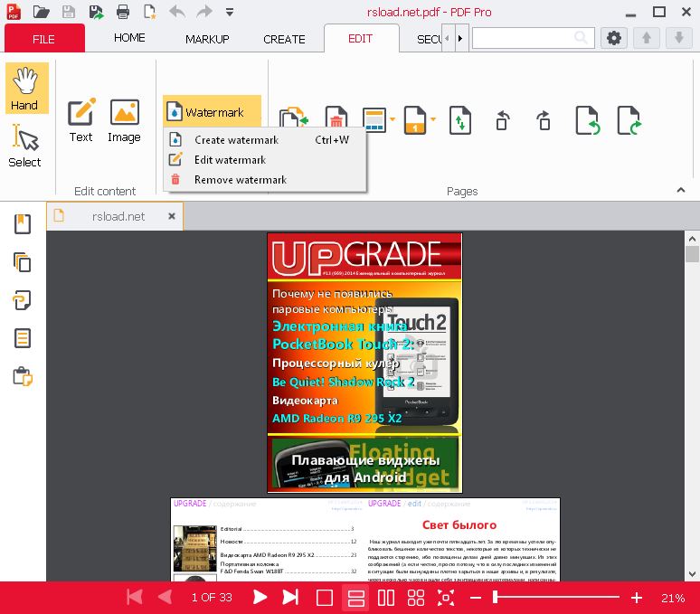Screen dimensions: 700x614
Task: Choose Edit watermark from menu
Action: click(265, 160)
